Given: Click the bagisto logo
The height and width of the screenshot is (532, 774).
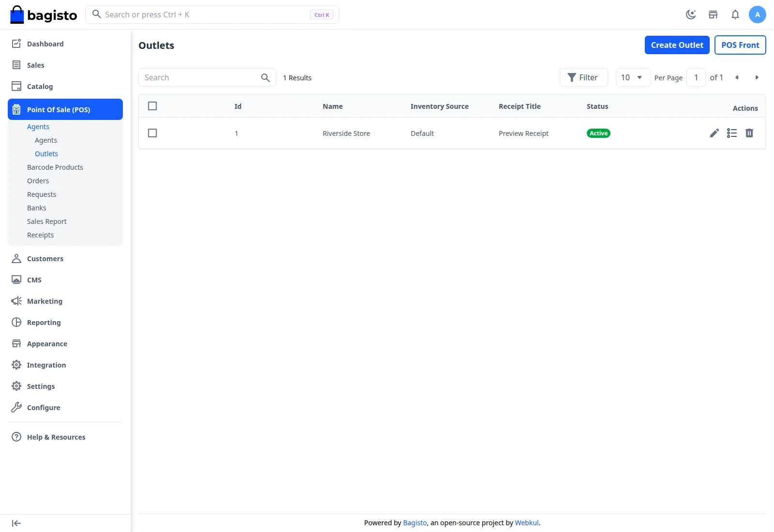Looking at the screenshot, I should [x=44, y=15].
